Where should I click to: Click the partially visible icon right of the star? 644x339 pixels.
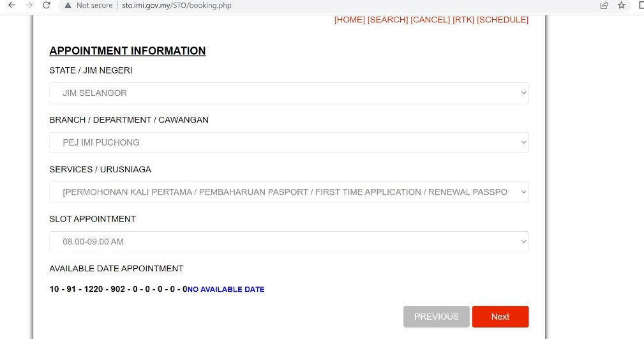(x=640, y=5)
